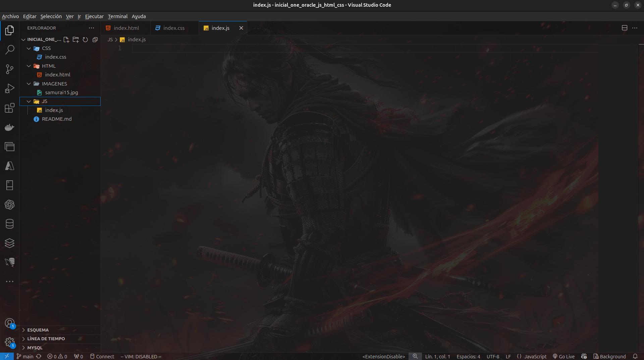The height and width of the screenshot is (360, 644).
Task: Open the Docker view
Action: click(9, 127)
